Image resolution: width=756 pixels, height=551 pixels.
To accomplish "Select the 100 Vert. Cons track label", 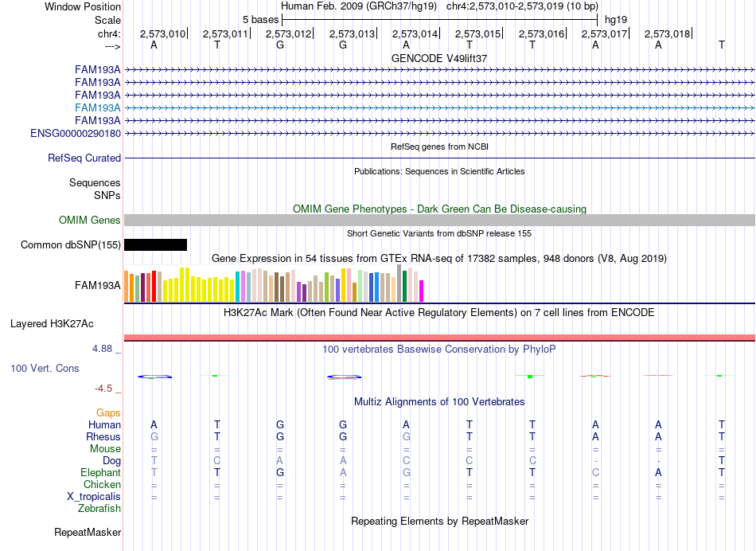I will pyautogui.click(x=45, y=368).
